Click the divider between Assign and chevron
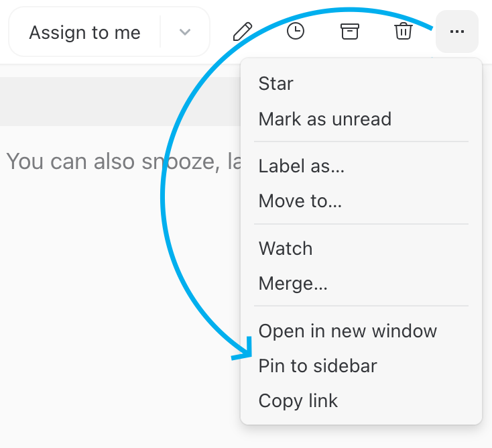 click(160, 32)
